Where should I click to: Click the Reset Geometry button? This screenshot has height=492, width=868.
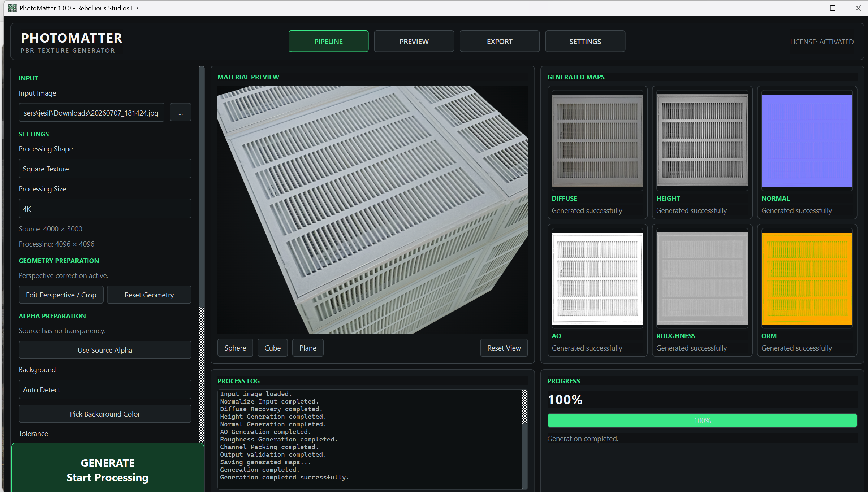[x=149, y=295]
